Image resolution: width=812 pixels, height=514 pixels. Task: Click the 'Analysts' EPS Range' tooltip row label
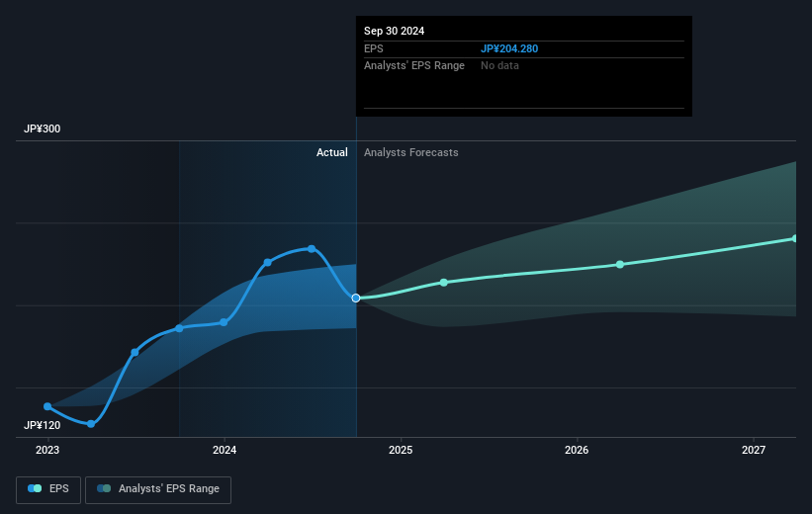pyautogui.click(x=414, y=66)
